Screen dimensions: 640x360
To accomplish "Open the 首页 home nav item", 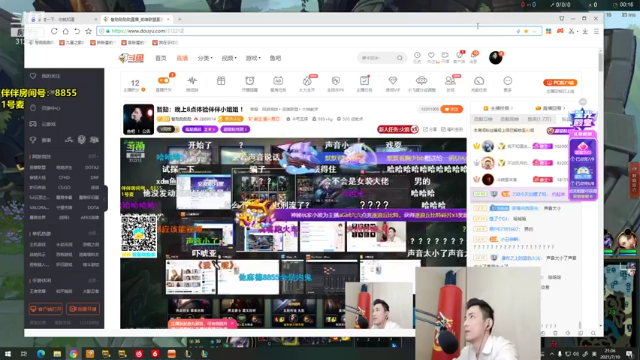I will (x=161, y=58).
